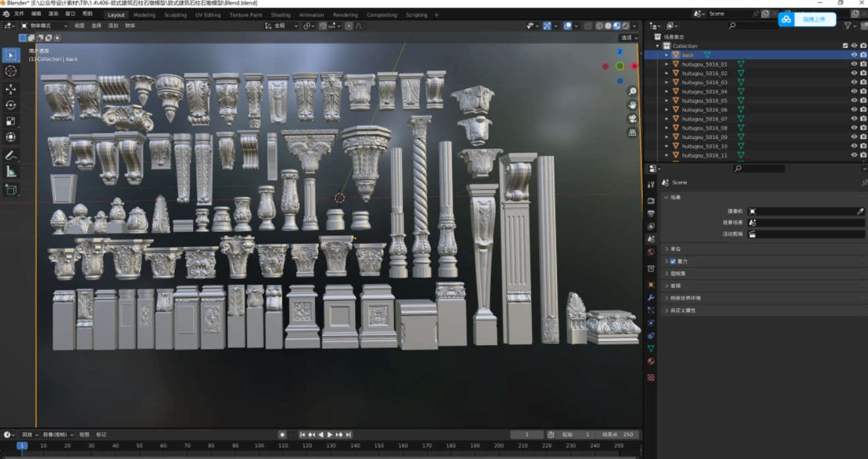Choose the Measure ruler tool
868x459 pixels.
(11, 172)
